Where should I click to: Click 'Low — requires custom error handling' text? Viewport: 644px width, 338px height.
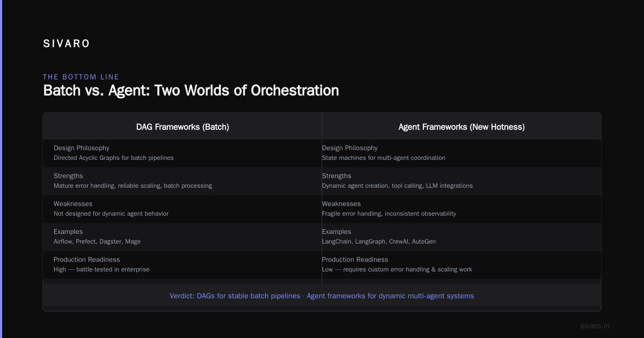point(397,270)
